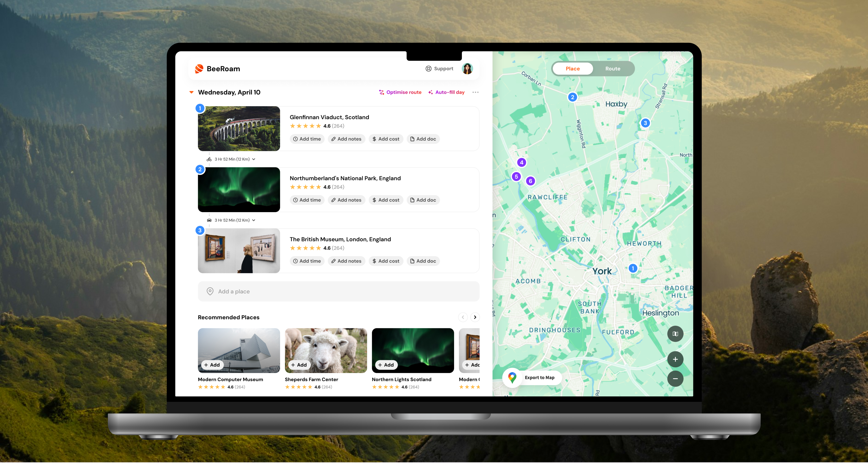The width and height of the screenshot is (868, 463).
Task: Open the three-dot day options menu
Action: pos(475,92)
